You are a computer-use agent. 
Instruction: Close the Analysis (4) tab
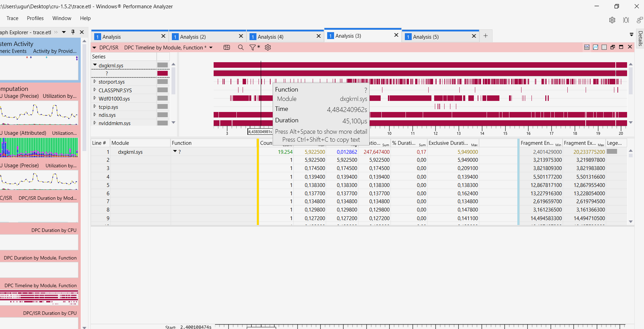(319, 36)
